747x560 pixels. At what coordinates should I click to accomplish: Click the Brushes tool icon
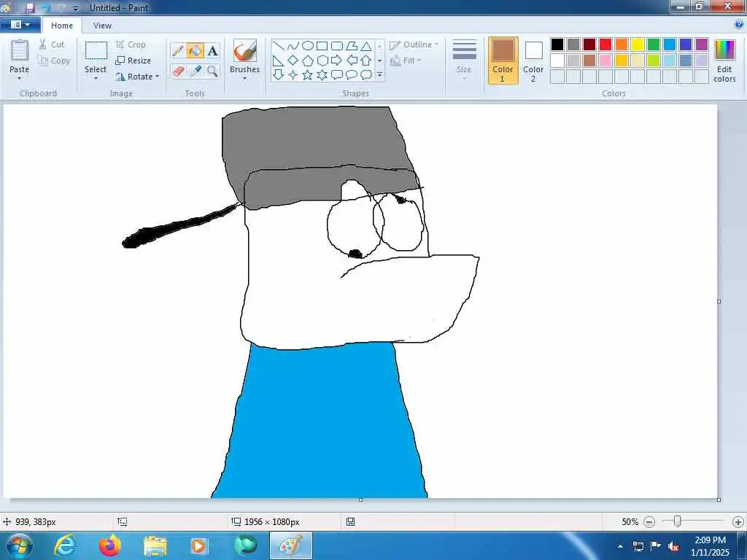[x=245, y=50]
